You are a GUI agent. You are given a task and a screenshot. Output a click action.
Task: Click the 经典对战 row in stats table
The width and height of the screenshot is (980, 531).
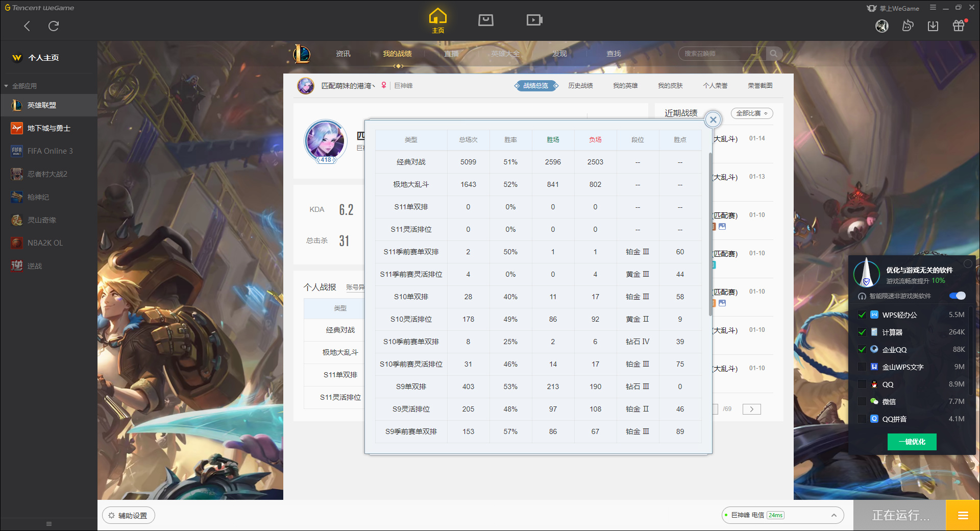[x=538, y=162]
